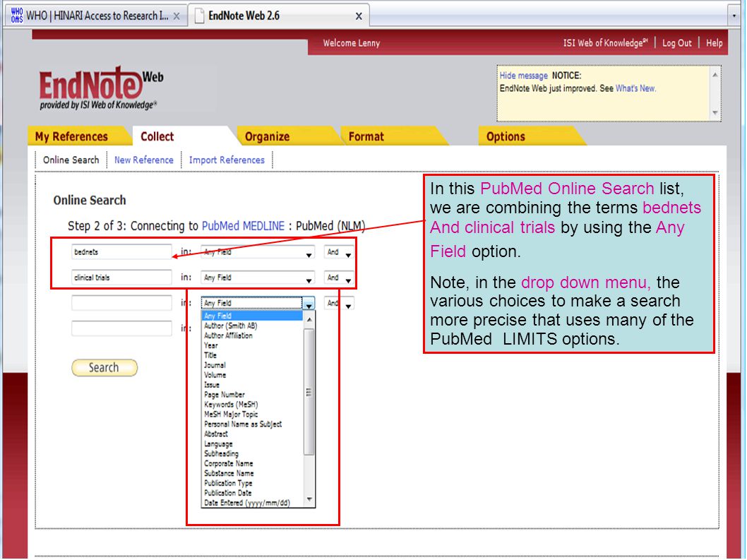
Task: Select Any Field in the dropdown list
Action: [253, 316]
